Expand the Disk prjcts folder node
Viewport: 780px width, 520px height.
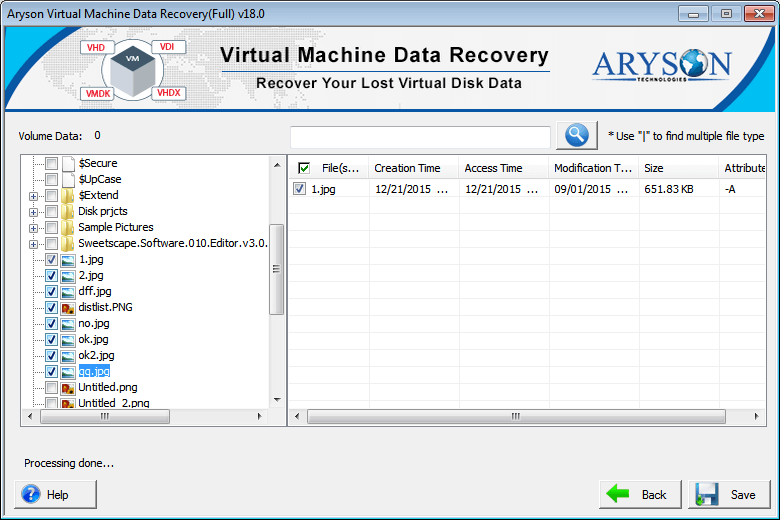pyautogui.click(x=33, y=212)
